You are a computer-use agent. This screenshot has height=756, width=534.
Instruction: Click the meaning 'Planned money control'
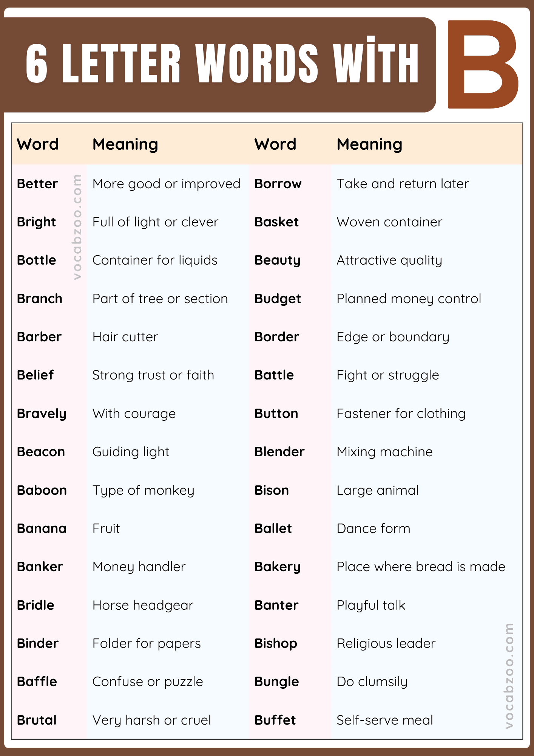(x=409, y=299)
